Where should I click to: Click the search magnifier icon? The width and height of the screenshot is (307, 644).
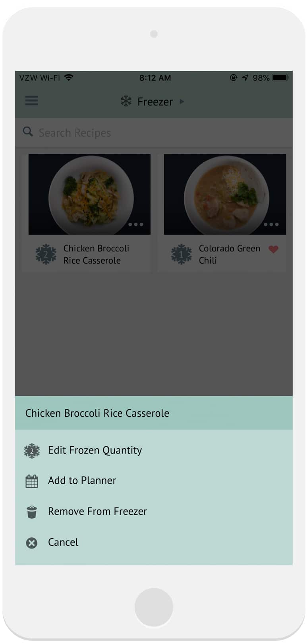coord(28,132)
